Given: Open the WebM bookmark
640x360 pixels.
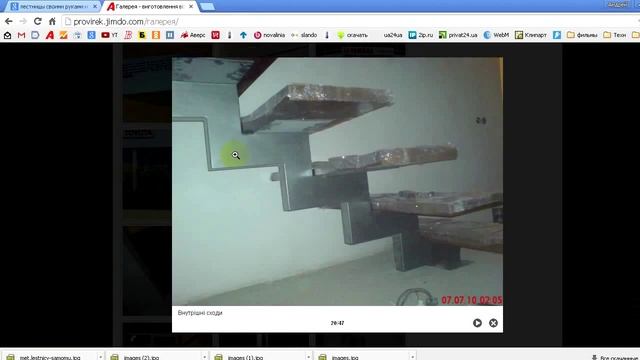Looking at the screenshot, I should click(x=496, y=35).
